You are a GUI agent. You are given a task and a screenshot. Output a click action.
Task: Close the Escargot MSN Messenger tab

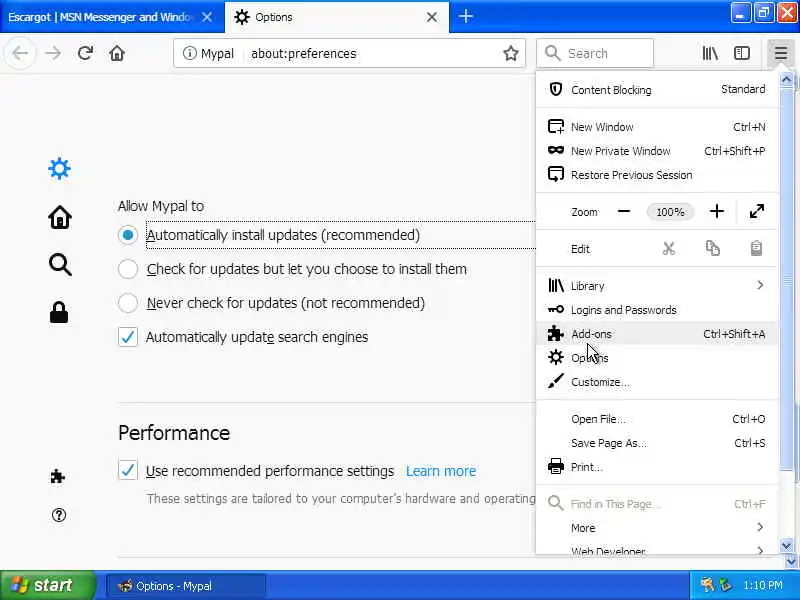[207, 17]
